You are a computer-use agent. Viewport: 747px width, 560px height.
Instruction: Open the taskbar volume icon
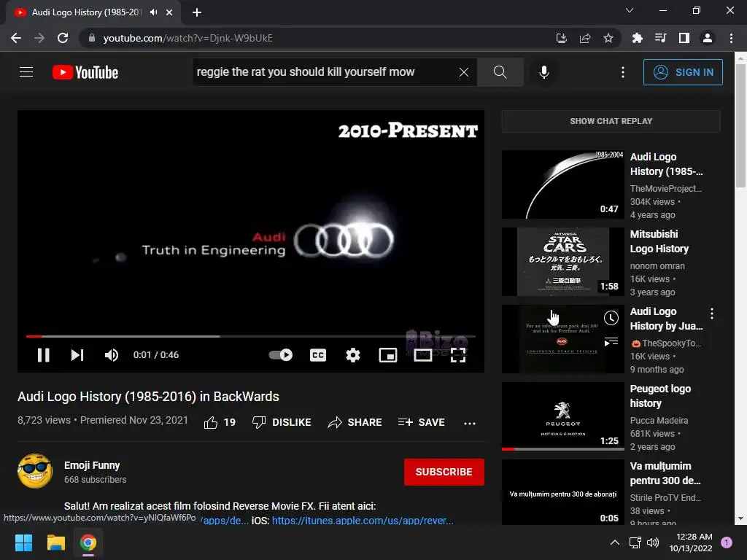(653, 542)
